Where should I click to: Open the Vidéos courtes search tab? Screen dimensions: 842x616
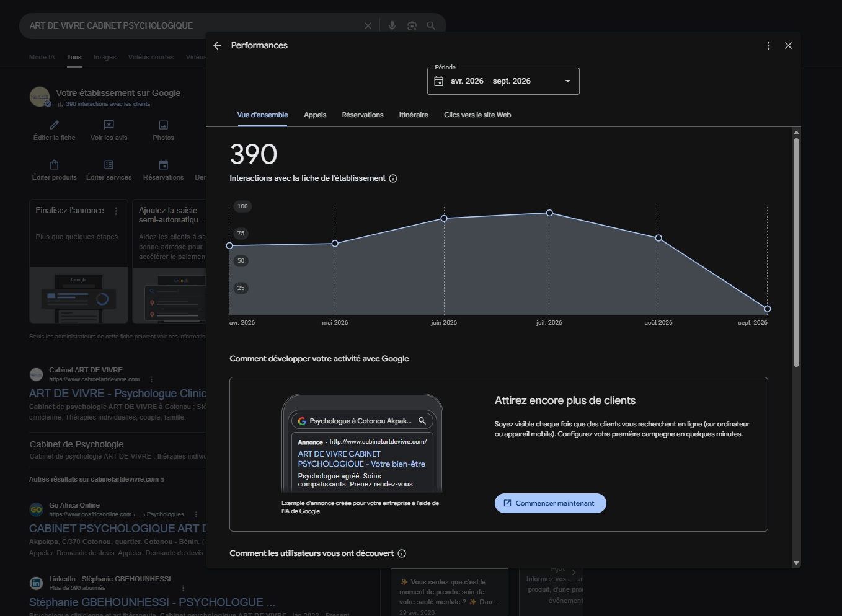point(151,57)
